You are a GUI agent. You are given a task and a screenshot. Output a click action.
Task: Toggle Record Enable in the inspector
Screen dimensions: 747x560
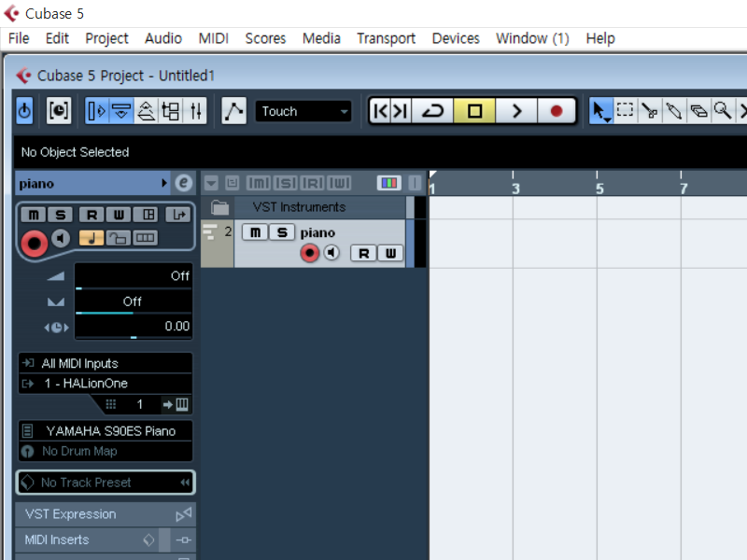(34, 243)
